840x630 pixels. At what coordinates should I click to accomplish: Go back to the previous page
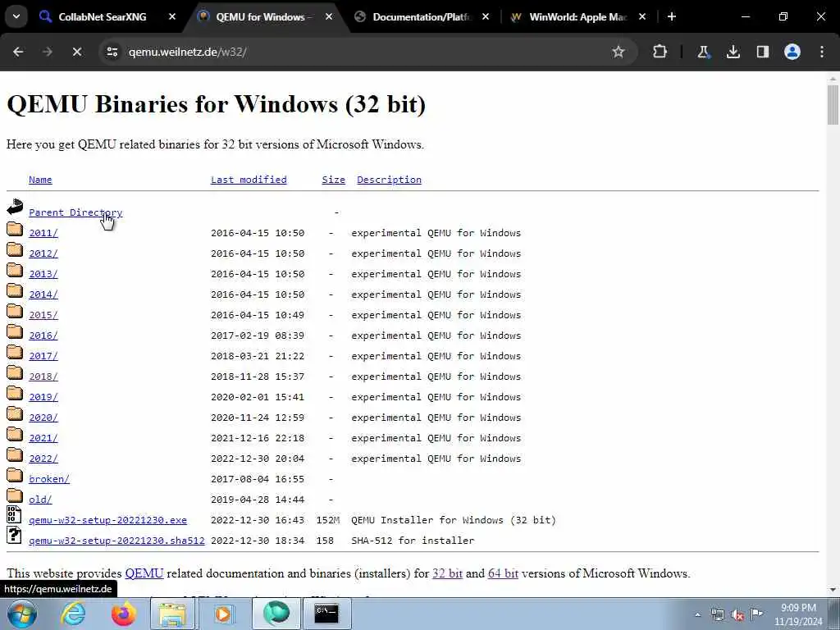click(18, 52)
